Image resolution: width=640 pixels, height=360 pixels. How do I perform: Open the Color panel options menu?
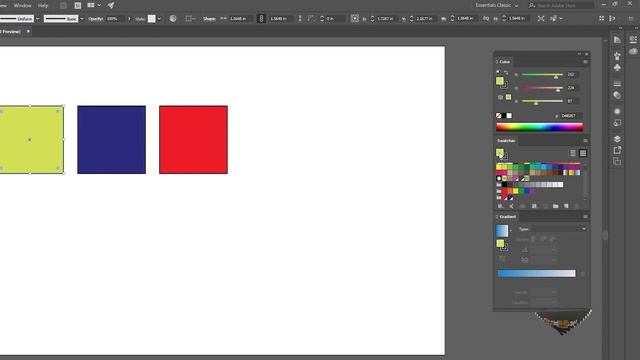pyautogui.click(x=585, y=62)
